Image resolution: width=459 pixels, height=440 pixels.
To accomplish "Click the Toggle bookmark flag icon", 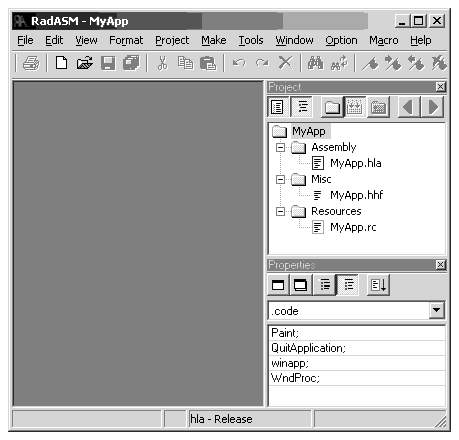I will 370,63.
